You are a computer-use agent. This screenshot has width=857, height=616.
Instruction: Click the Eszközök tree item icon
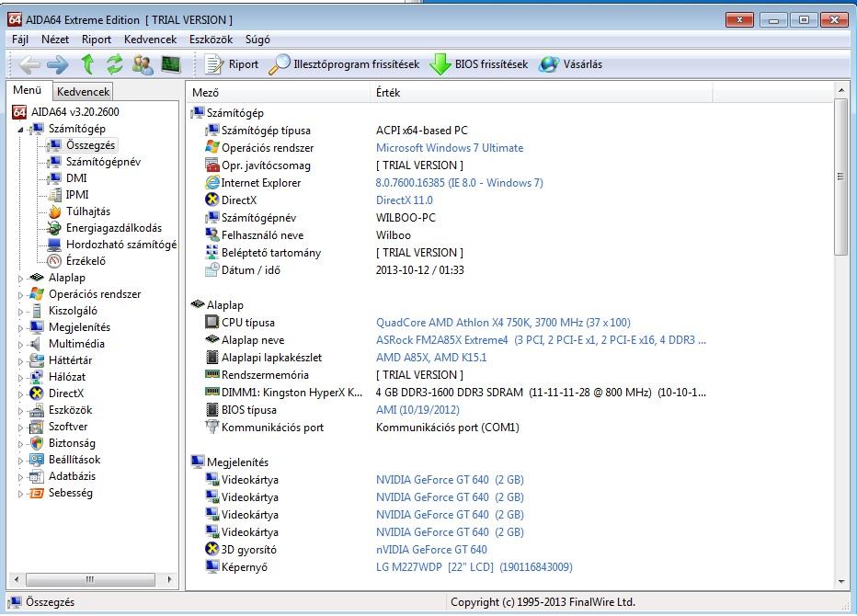tap(37, 410)
